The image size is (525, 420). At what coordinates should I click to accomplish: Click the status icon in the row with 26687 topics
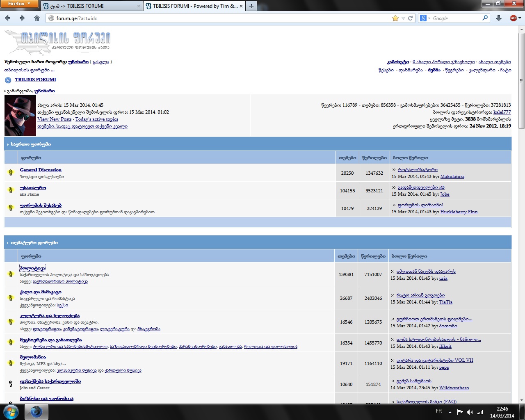11,298
